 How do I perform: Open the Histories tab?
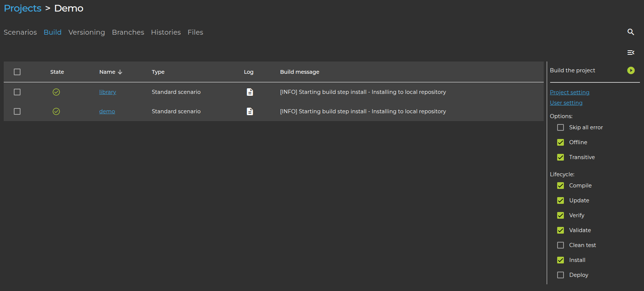tap(166, 32)
